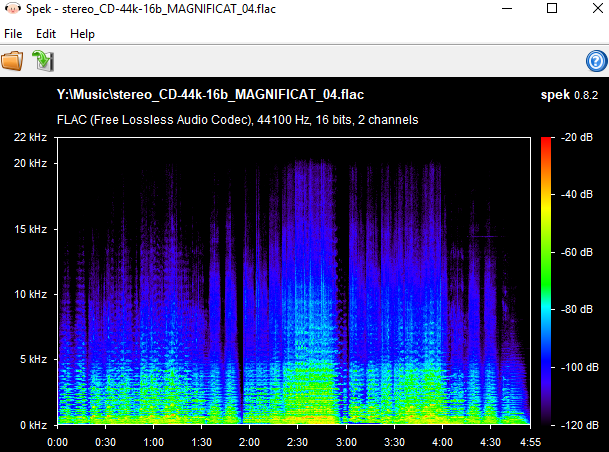Viewport: 609px width, 452px height.
Task: Click the 1:30 time axis label
Action: [202, 442]
